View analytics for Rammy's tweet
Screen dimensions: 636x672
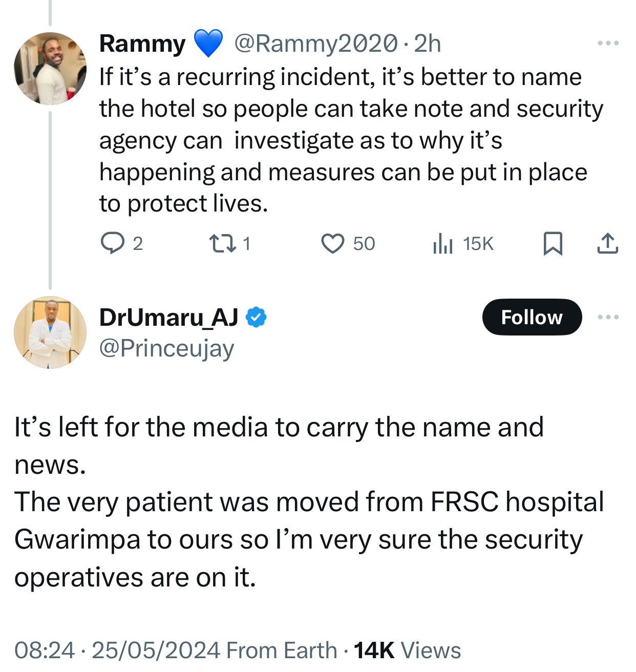pyautogui.click(x=443, y=243)
